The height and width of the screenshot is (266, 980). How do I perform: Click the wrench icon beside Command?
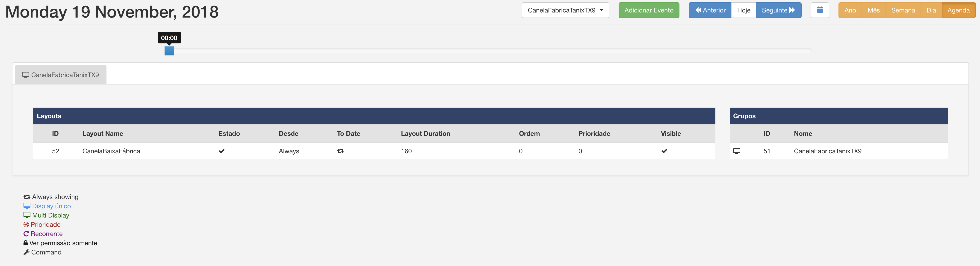pyautogui.click(x=26, y=252)
